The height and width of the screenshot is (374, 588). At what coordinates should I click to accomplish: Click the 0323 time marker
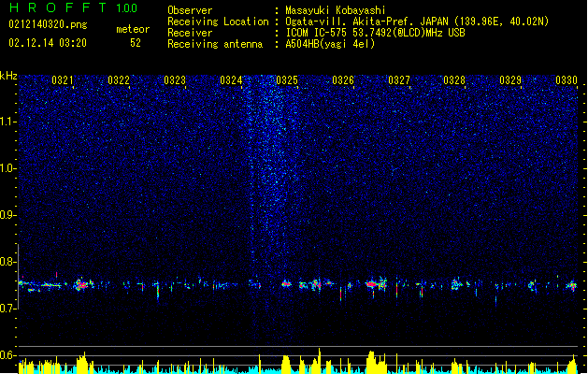click(x=175, y=80)
